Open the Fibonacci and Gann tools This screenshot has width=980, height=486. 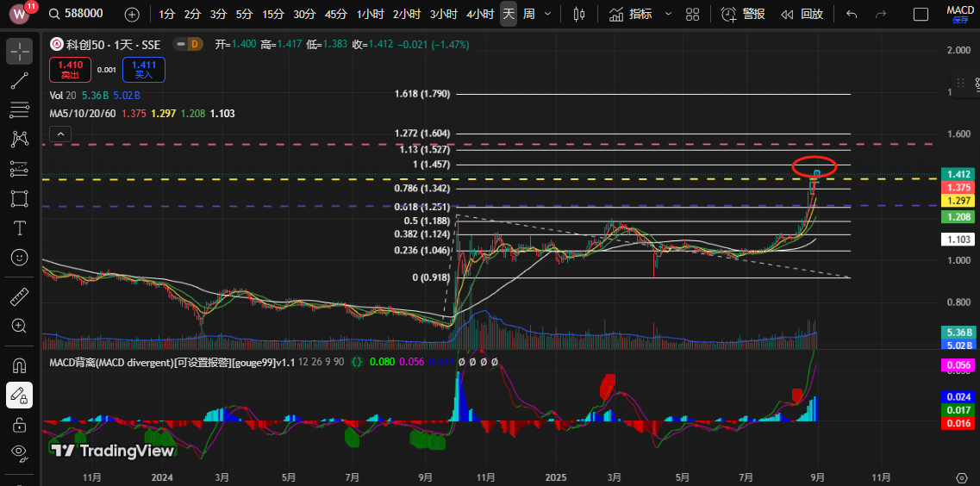[x=20, y=109]
